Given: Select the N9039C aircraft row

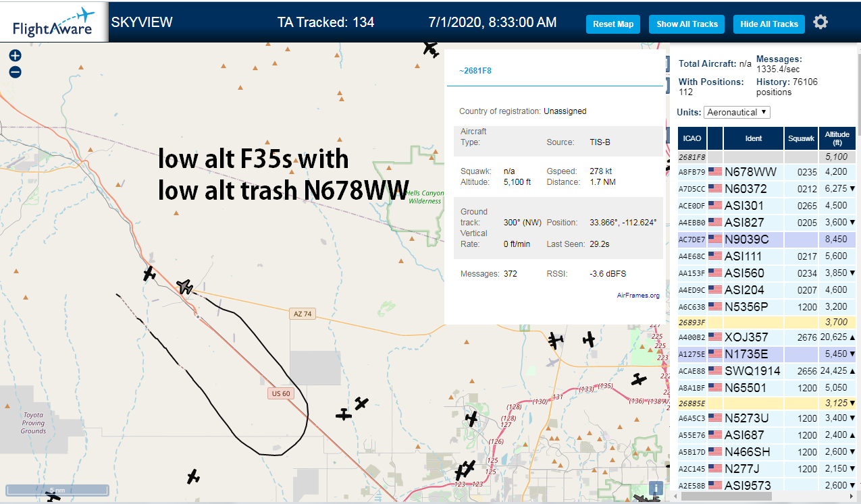Looking at the screenshot, I should (768, 240).
